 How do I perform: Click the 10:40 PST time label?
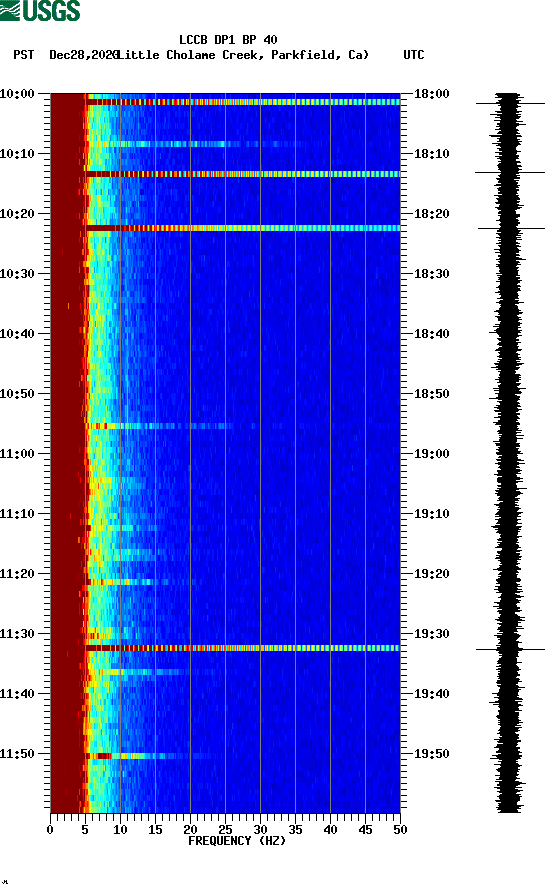17,334
